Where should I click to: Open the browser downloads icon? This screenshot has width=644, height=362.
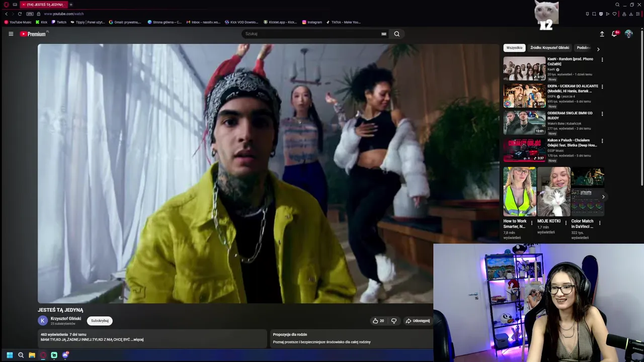pyautogui.click(x=631, y=14)
